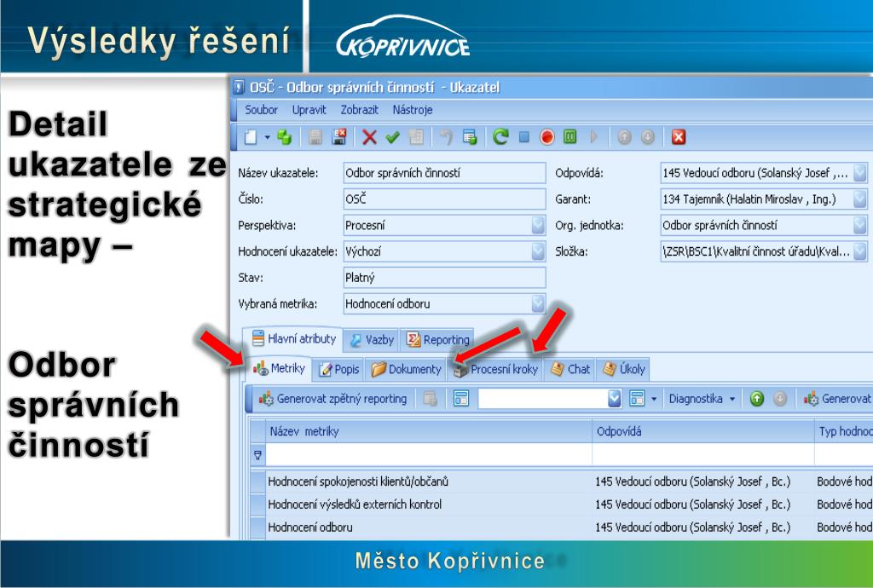This screenshot has width=873, height=588.
Task: Select the Procesní kroky sub-tab
Action: 495,369
